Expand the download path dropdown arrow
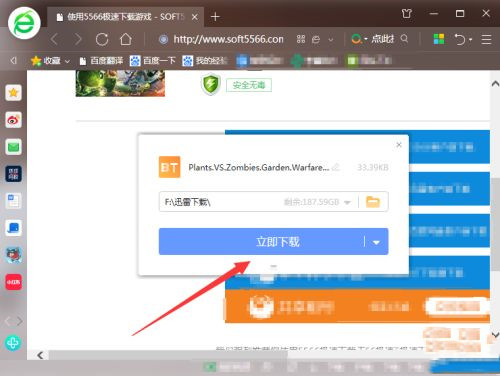This screenshot has height=376, width=500. pyautogui.click(x=347, y=202)
